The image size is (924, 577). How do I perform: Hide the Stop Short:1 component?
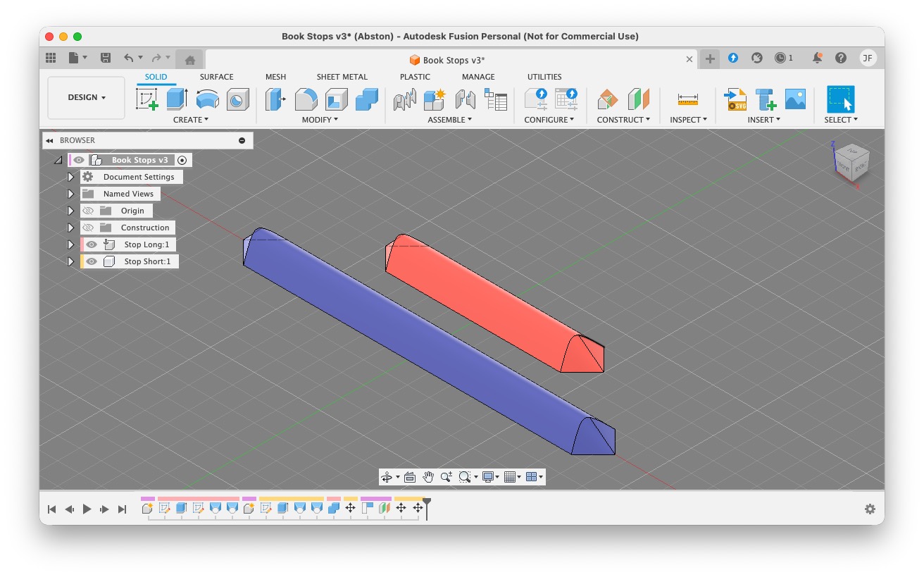[92, 261]
